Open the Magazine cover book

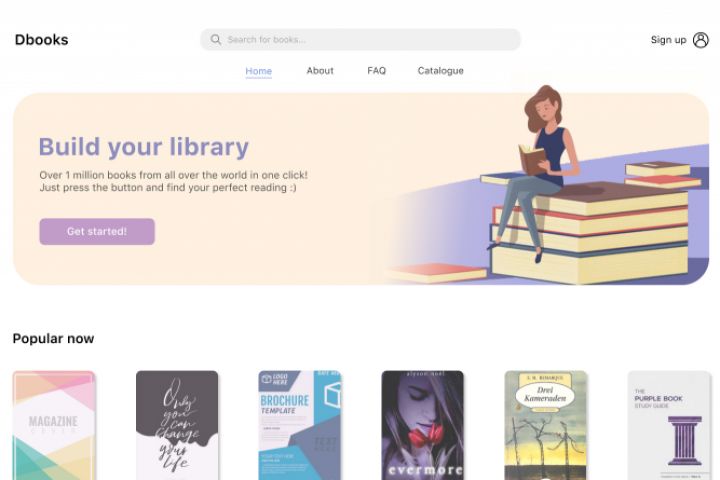pyautogui.click(x=54, y=425)
